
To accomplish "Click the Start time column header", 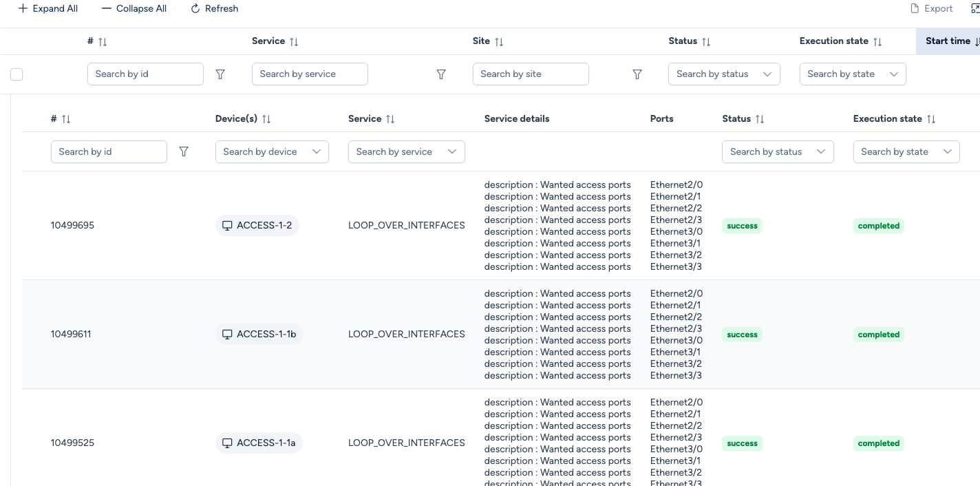I will pos(948,41).
